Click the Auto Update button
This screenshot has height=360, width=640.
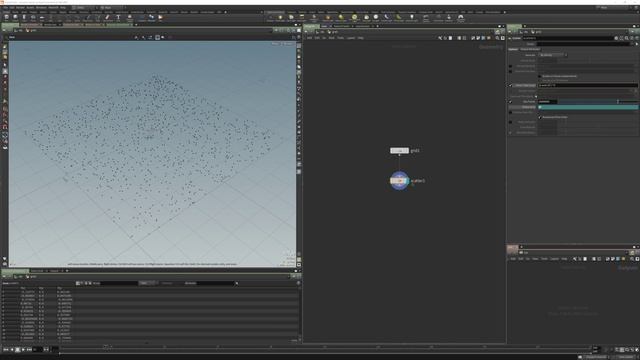(x=625, y=357)
